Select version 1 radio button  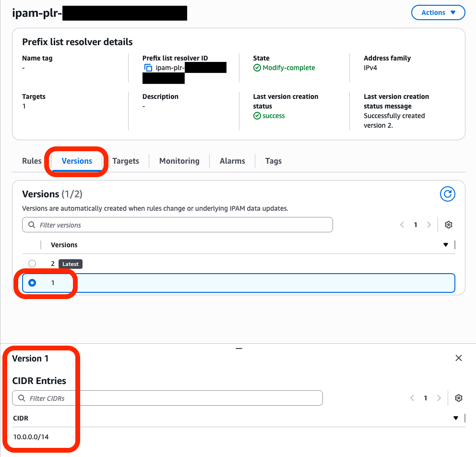(x=32, y=283)
